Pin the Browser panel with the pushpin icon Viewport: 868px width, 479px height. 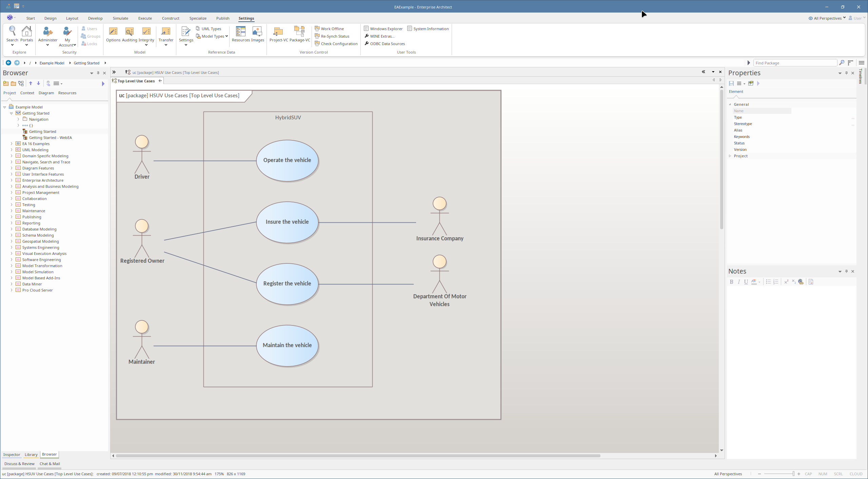(98, 73)
